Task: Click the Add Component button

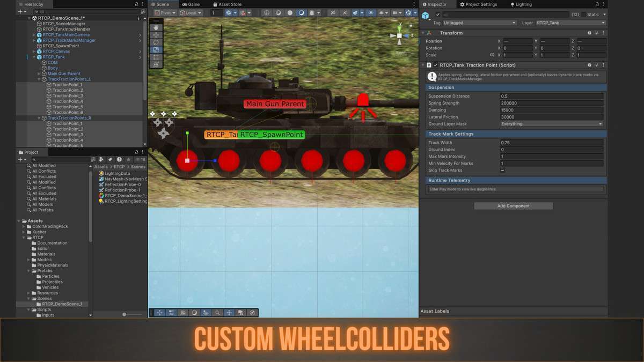Action: (513, 206)
